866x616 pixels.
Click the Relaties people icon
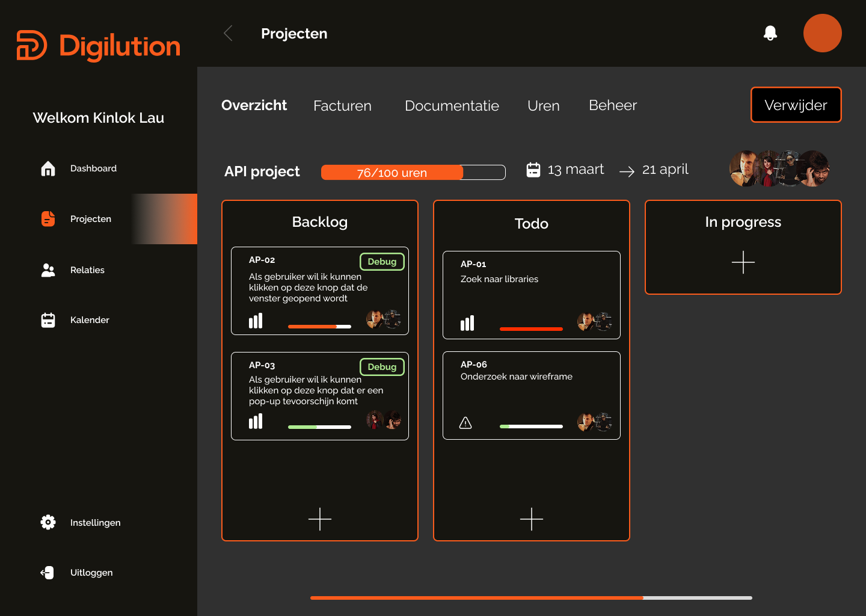(x=48, y=270)
